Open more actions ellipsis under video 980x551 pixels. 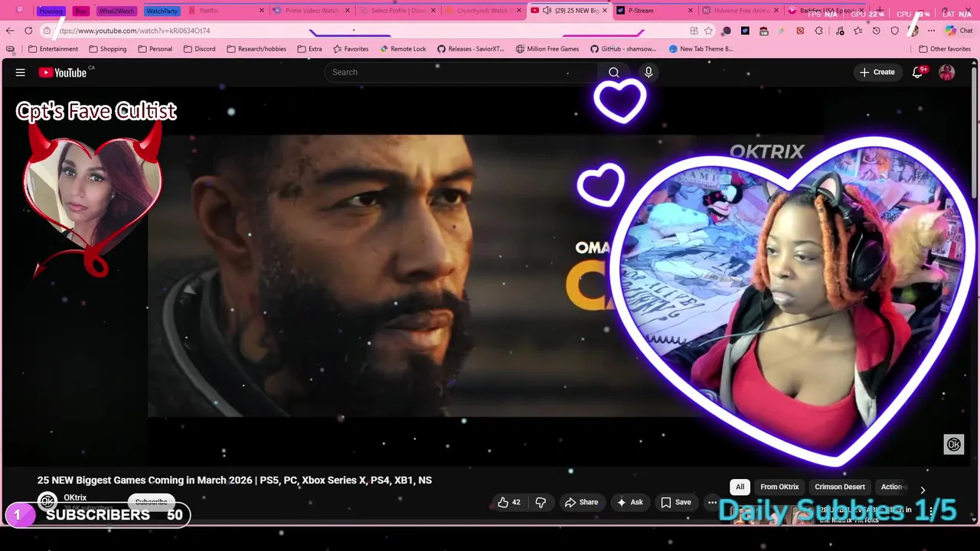712,502
